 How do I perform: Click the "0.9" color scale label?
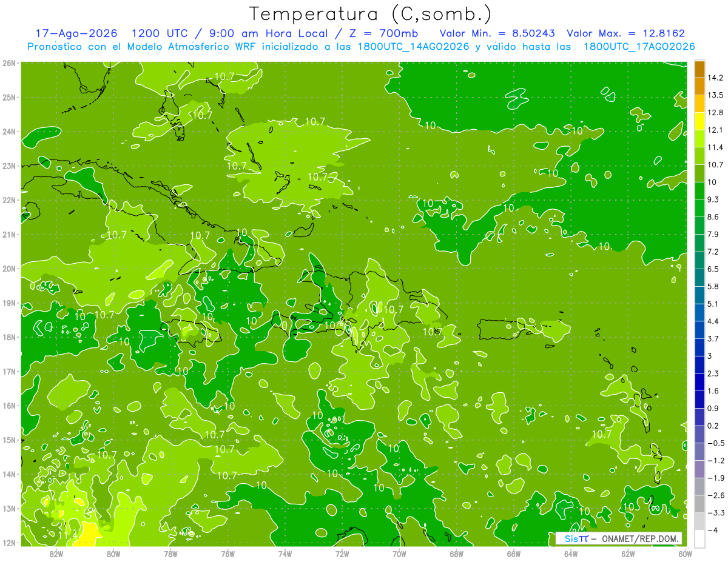click(x=713, y=407)
